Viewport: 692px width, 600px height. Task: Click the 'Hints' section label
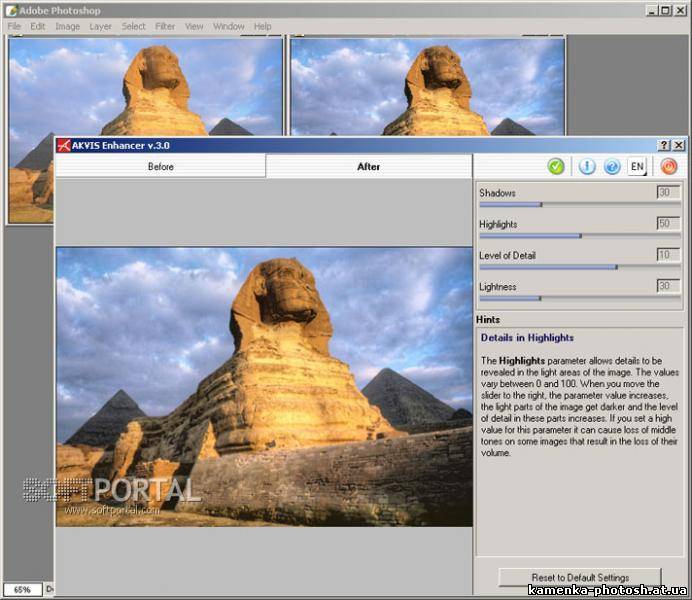coord(488,319)
